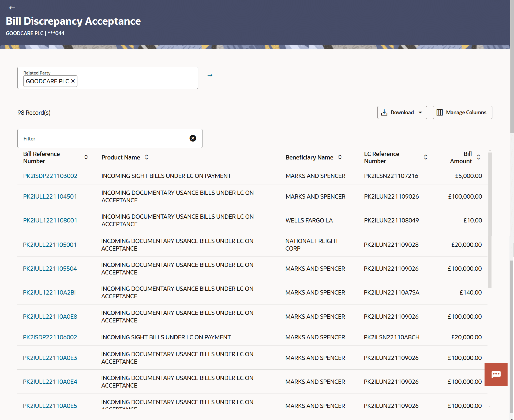The width and height of the screenshot is (514, 420).
Task: Open bill PK2IULL22110A0E3
Action: 50,358
